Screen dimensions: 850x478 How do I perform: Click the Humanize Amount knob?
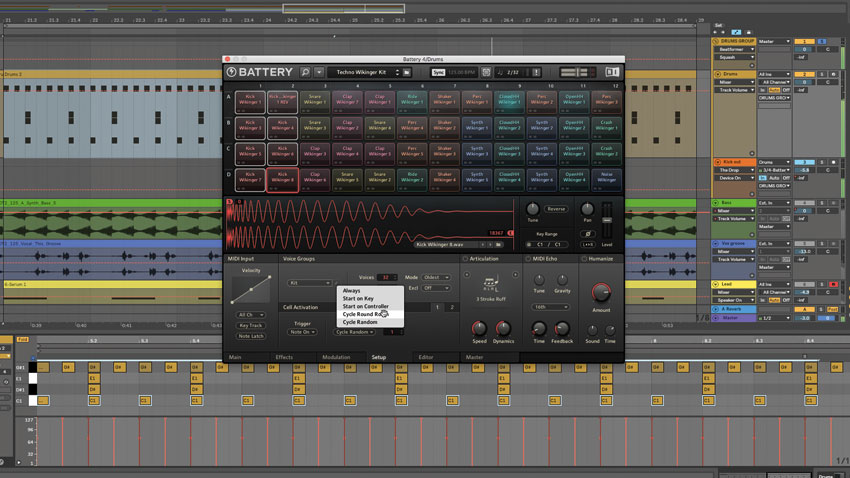[x=601, y=293]
